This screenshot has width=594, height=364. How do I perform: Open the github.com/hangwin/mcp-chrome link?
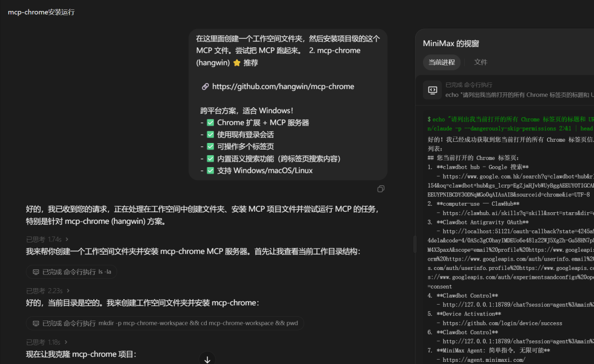click(x=283, y=86)
